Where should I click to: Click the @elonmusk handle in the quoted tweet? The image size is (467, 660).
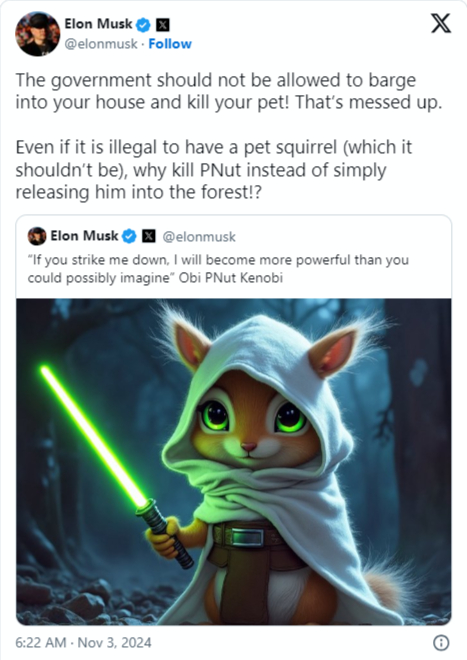click(x=199, y=237)
